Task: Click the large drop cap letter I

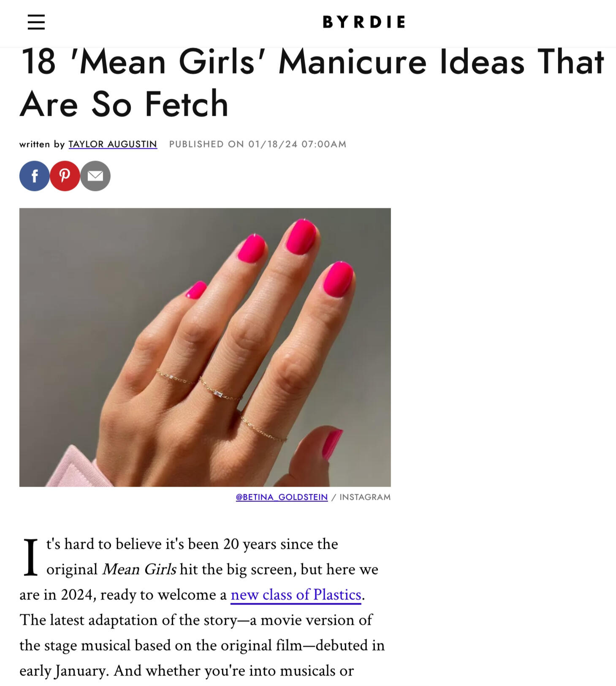Action: pos(30,557)
